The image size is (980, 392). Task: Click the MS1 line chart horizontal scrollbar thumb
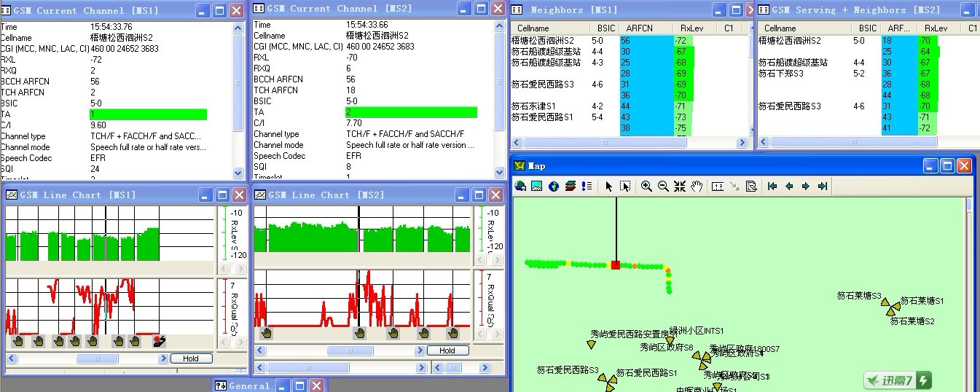click(x=97, y=358)
